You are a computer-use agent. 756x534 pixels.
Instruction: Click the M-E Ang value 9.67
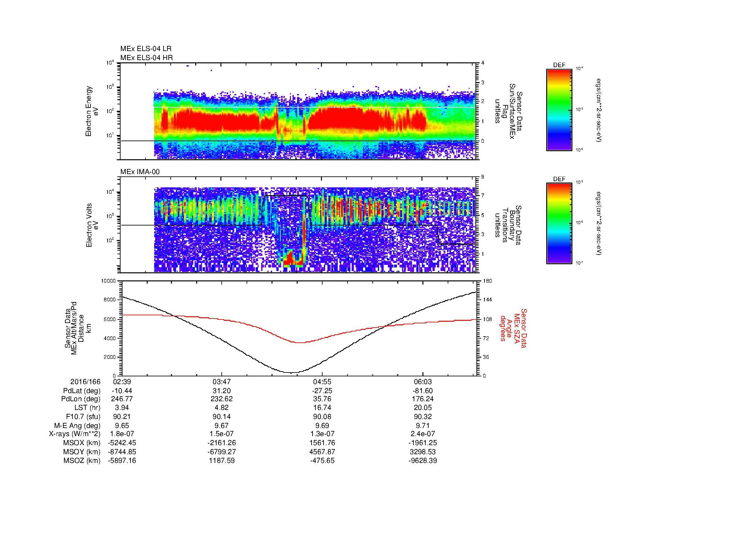pyautogui.click(x=222, y=425)
